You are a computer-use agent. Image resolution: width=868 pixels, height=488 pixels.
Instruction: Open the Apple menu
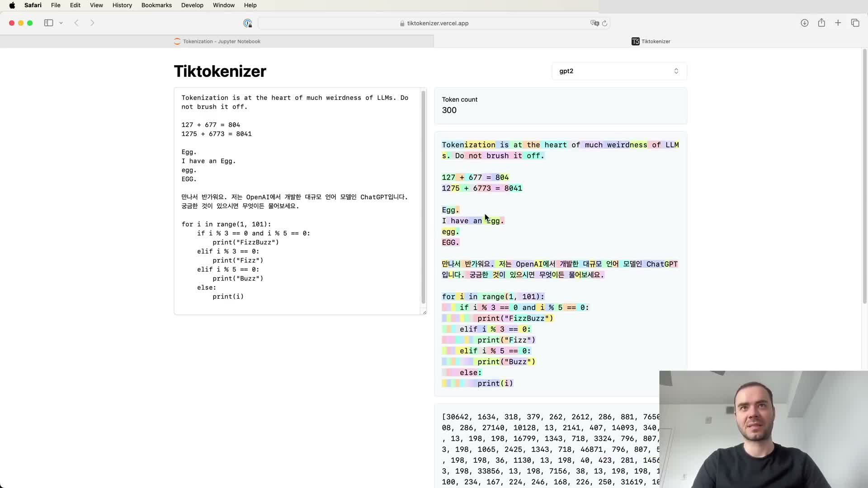12,5
